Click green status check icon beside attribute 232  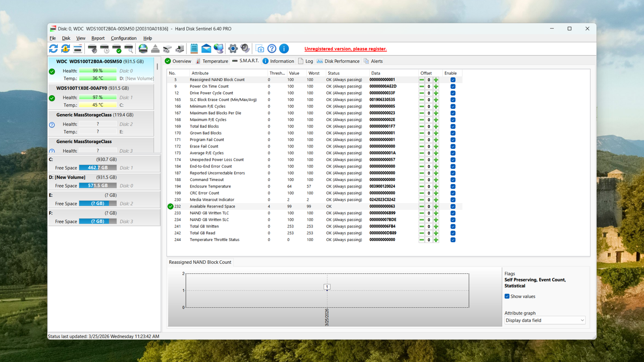[170, 206]
